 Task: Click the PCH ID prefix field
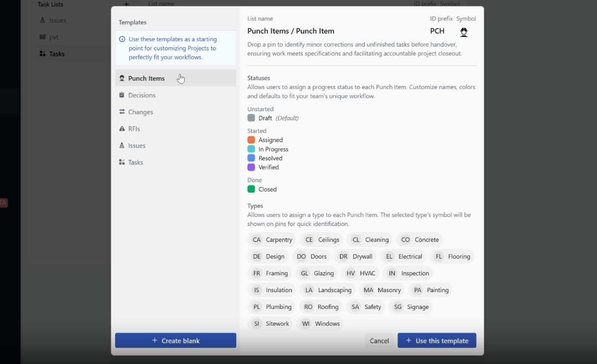point(437,31)
